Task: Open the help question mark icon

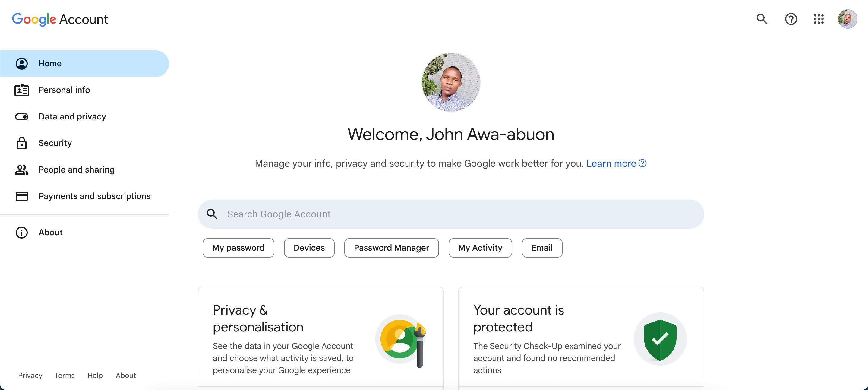Action: pyautogui.click(x=791, y=19)
